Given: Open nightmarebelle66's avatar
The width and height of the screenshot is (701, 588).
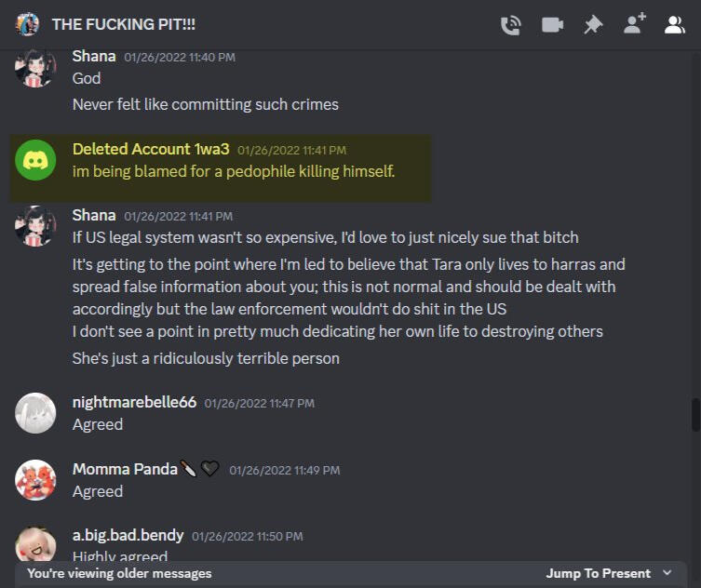Looking at the screenshot, I should pyautogui.click(x=35, y=413).
